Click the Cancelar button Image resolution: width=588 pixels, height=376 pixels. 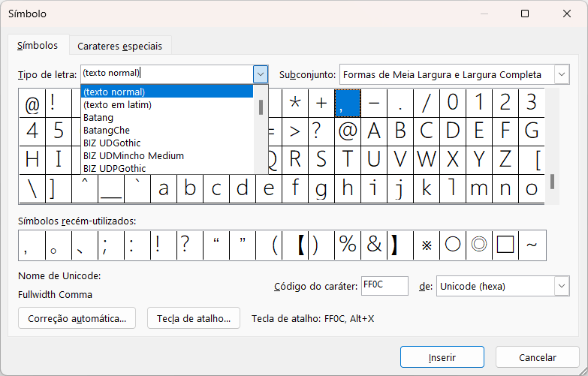[538, 357]
